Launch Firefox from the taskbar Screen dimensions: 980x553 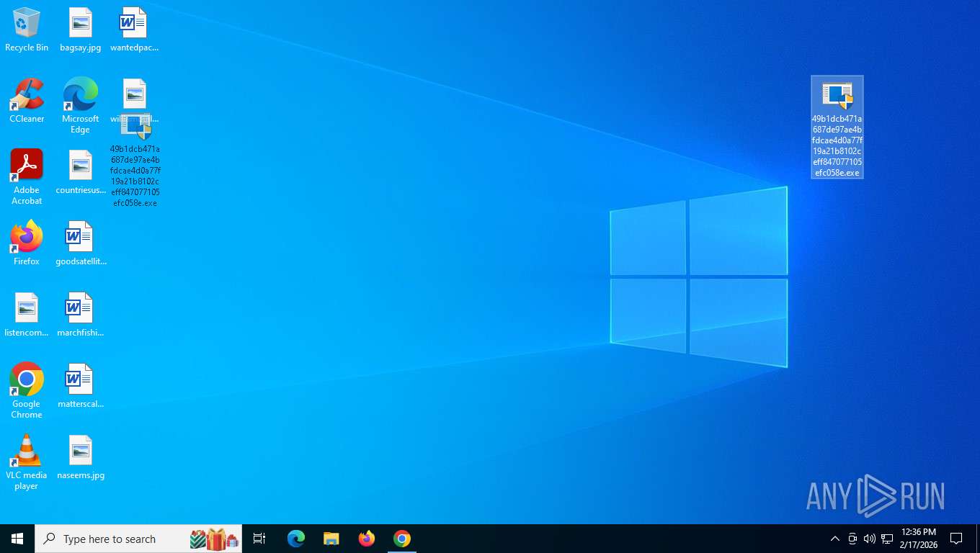367,539
